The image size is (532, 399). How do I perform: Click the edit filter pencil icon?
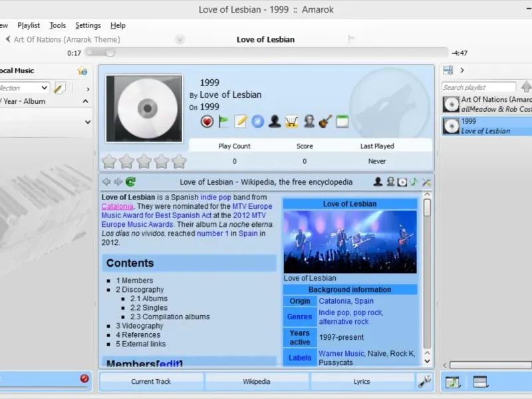(x=60, y=88)
